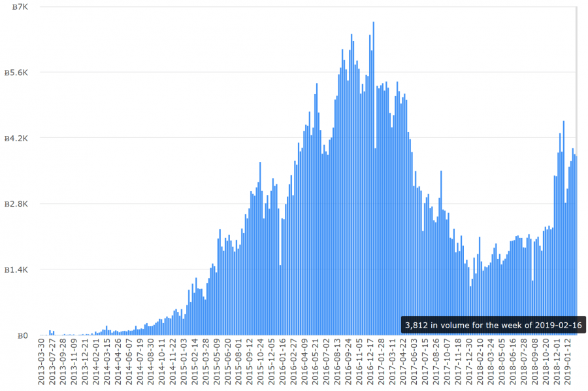588x391 pixels.
Task: Click x-axis date label 2017-11-18
Action: tap(457, 362)
